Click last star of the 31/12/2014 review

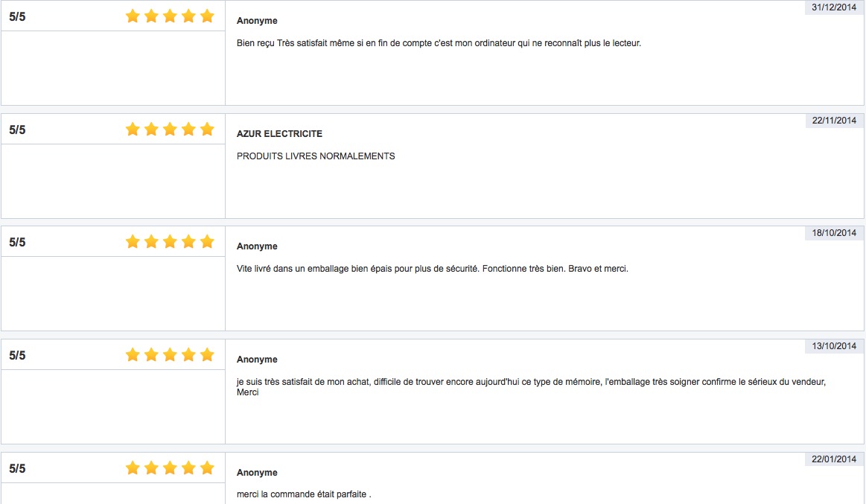tap(207, 16)
